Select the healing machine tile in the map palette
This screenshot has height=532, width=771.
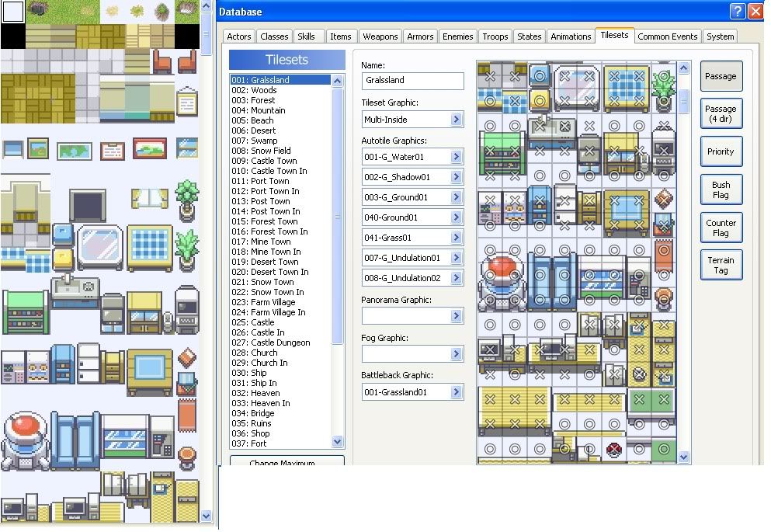point(26,440)
